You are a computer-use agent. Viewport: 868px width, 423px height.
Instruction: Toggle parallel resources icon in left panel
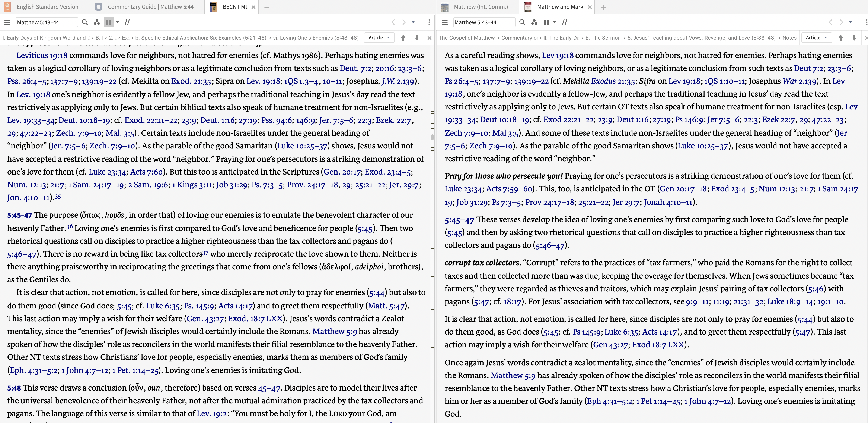click(127, 22)
